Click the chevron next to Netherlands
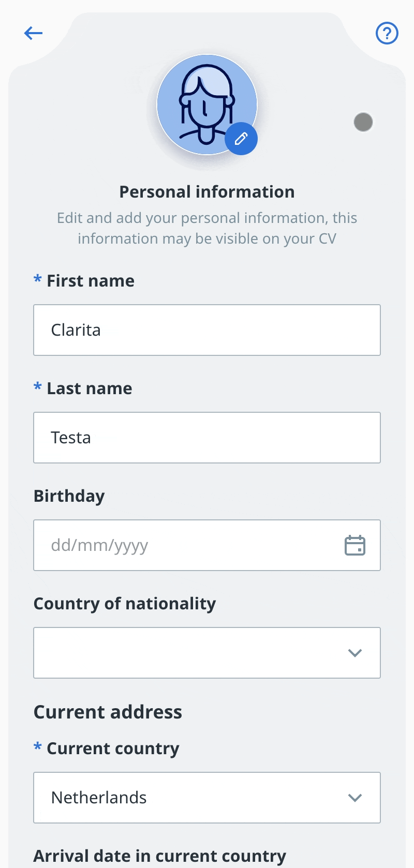The height and width of the screenshot is (868, 414). [x=355, y=798]
